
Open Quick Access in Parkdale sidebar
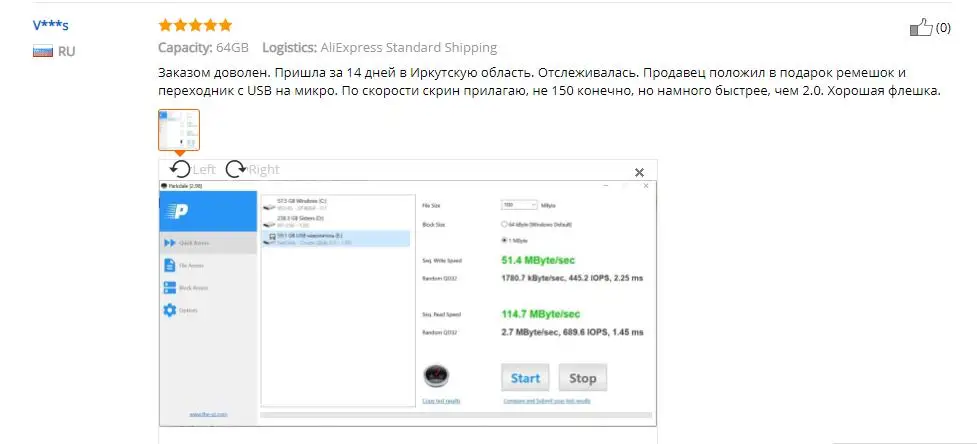[208, 243]
